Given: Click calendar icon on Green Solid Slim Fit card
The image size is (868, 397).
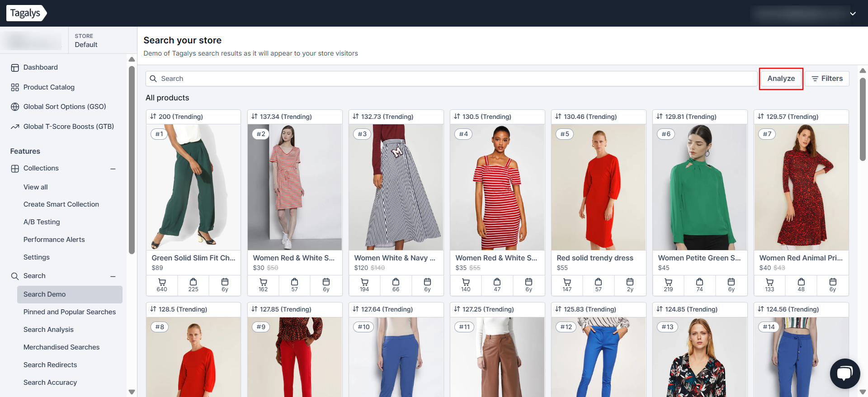Looking at the screenshot, I should click(x=225, y=282).
